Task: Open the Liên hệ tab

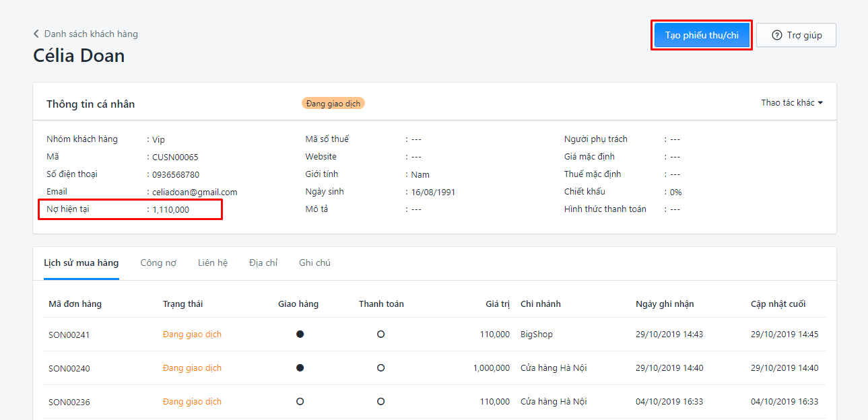Action: 213,262
